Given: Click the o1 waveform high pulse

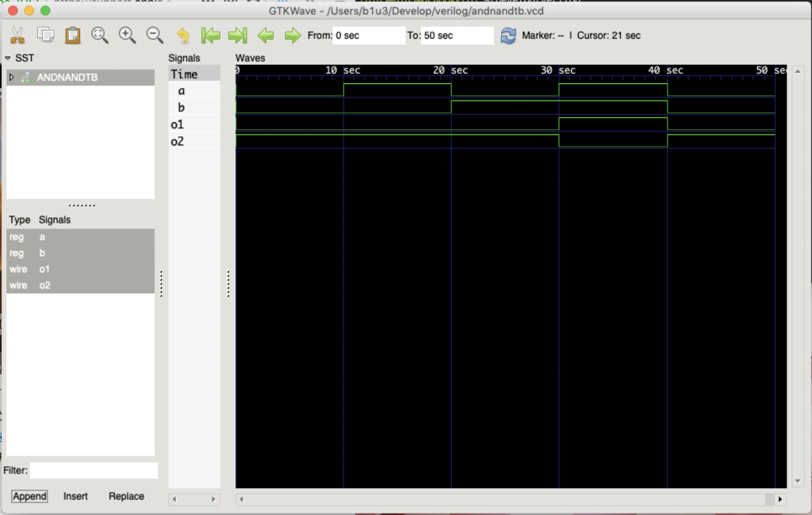Looking at the screenshot, I should (x=613, y=123).
